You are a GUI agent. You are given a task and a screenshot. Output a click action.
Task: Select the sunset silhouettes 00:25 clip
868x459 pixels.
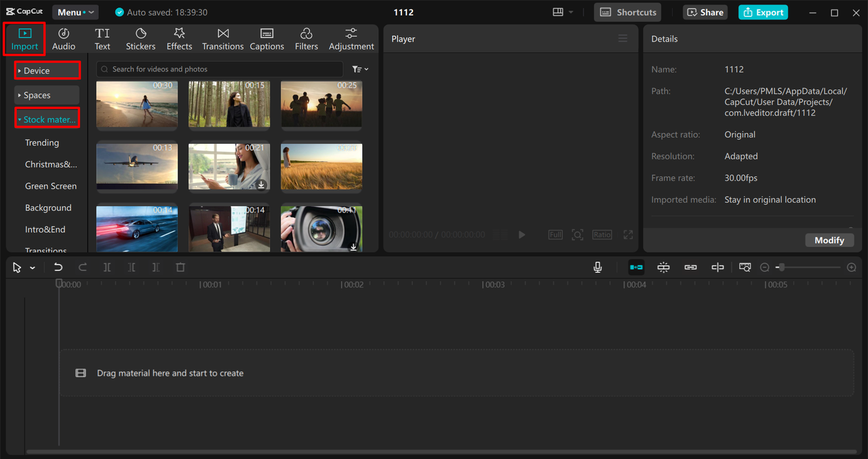pyautogui.click(x=321, y=104)
